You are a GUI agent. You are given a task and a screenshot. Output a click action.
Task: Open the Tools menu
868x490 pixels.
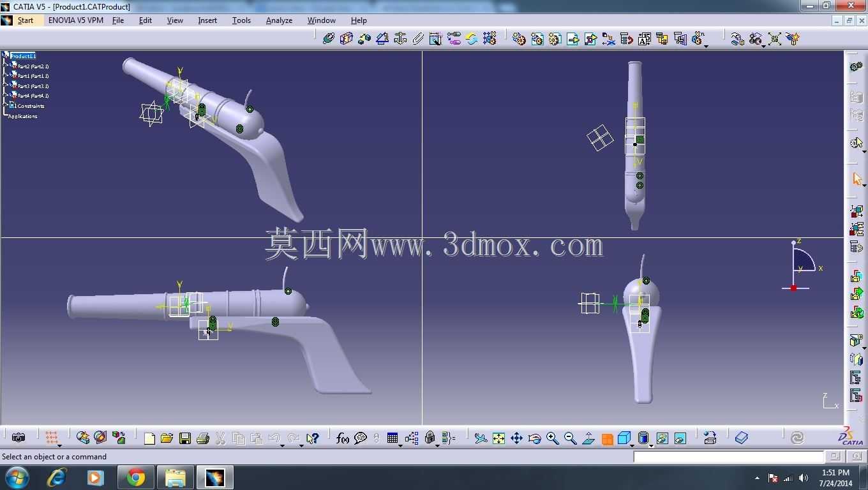point(241,20)
